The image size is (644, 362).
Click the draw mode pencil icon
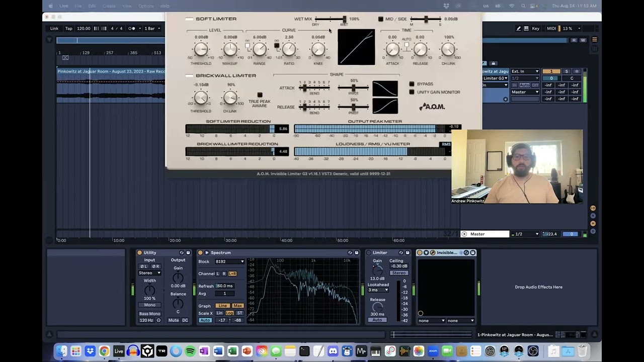(x=519, y=29)
